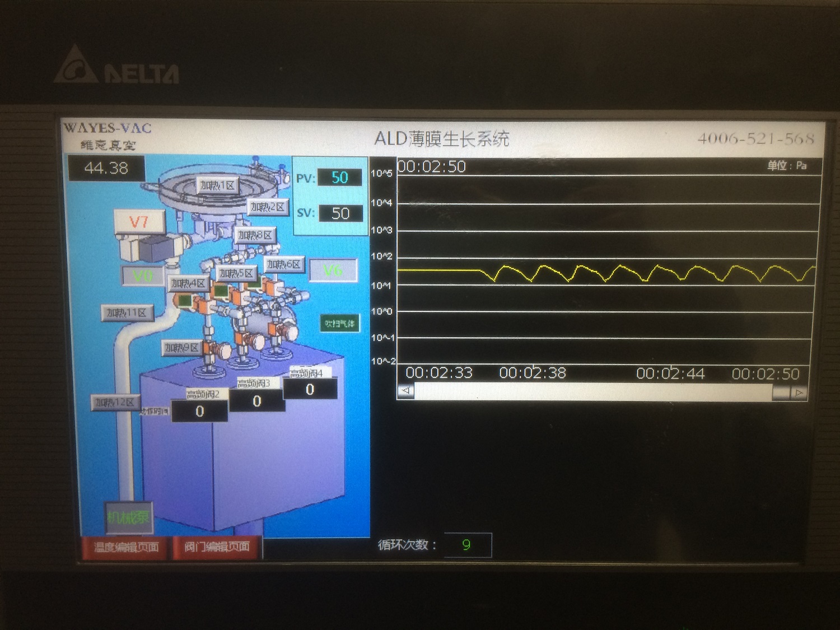Click the SV setpoint value field

[340, 213]
